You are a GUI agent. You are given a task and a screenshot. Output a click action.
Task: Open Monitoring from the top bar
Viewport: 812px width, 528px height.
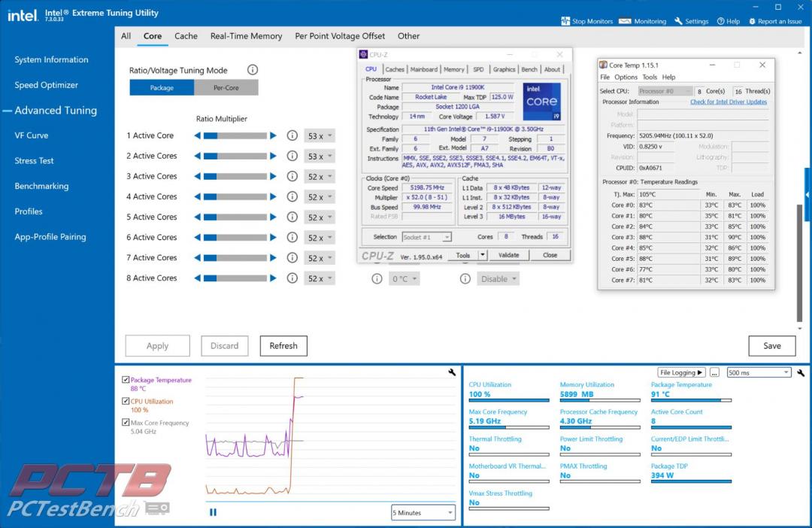pos(643,21)
